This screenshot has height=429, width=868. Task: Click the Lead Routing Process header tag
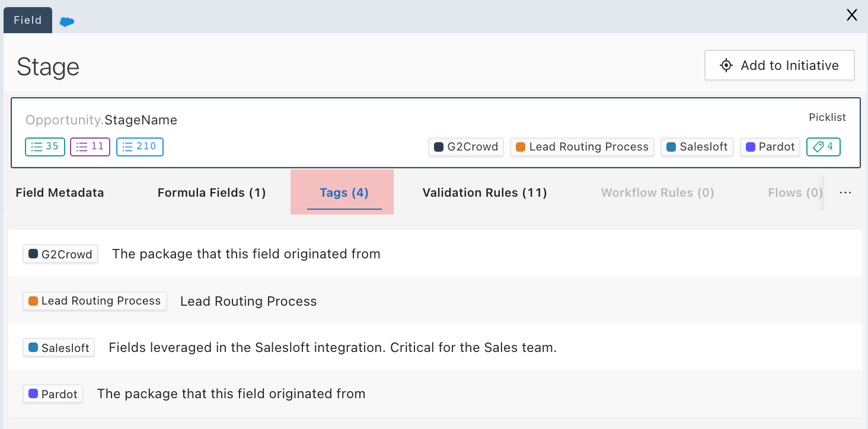(x=582, y=147)
